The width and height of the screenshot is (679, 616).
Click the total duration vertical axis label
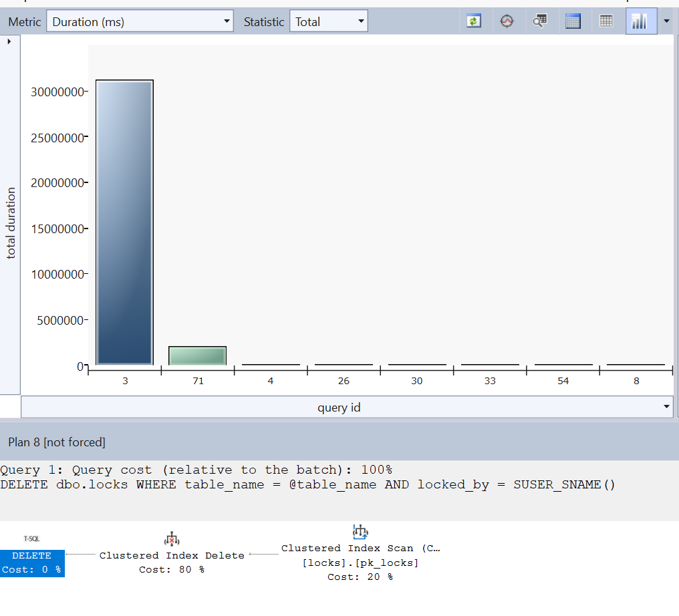pos(11,224)
